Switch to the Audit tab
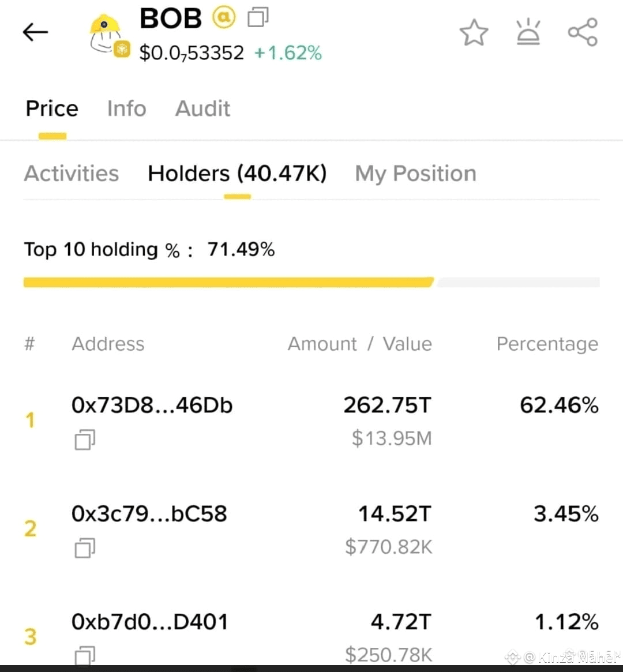The width and height of the screenshot is (623, 672). (202, 108)
